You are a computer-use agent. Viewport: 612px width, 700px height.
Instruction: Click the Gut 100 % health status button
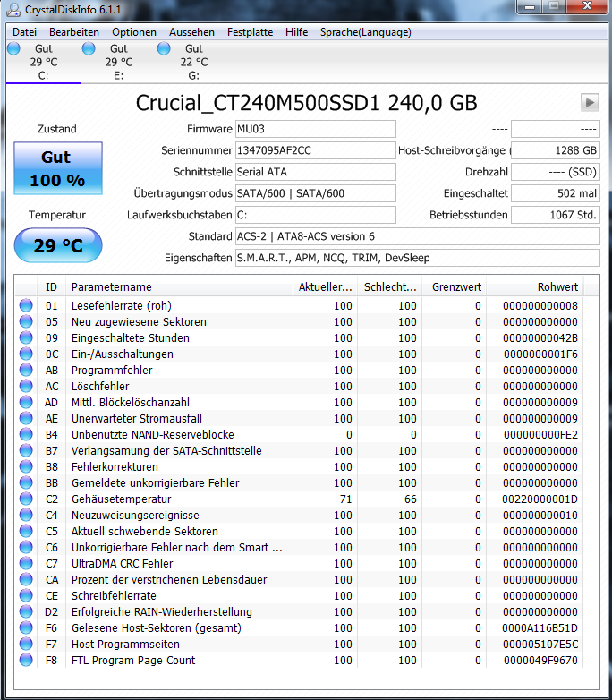pos(58,168)
